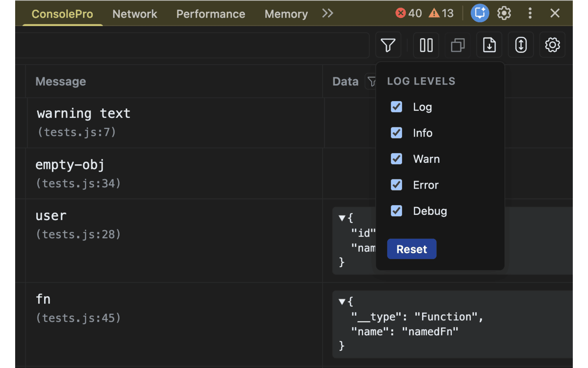This screenshot has height=368, width=588.
Task: Open the AI assistance chat icon
Action: click(x=480, y=13)
